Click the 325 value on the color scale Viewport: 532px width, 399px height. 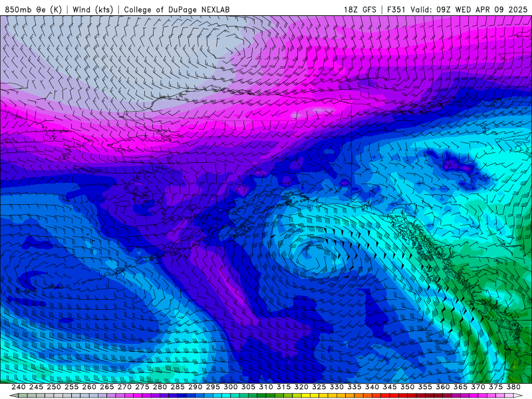tap(319, 387)
